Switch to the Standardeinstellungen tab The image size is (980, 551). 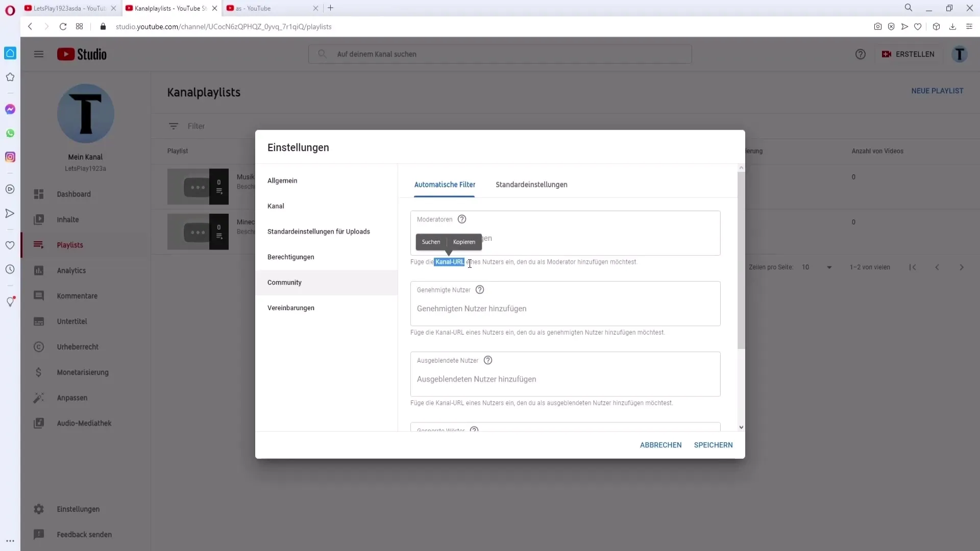point(531,185)
